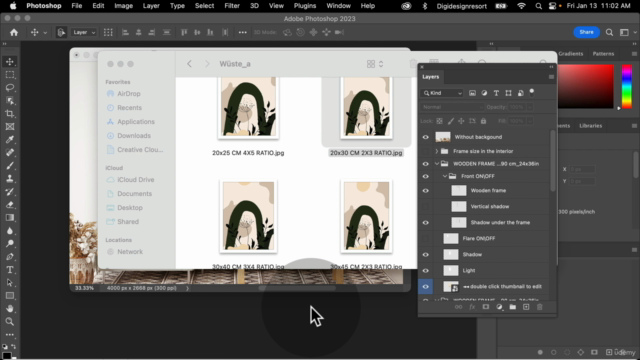This screenshot has width=640, height=360.
Task: Go back in the Finder window
Action: coord(189,64)
